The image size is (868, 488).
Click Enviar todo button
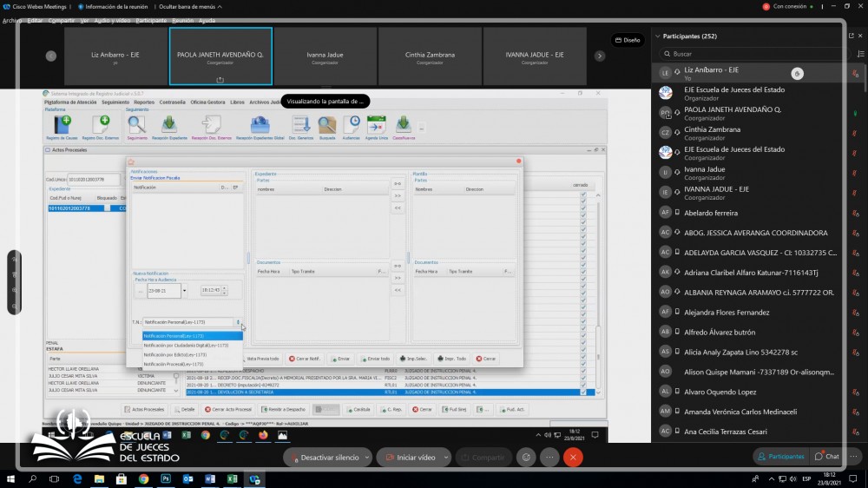(x=375, y=359)
